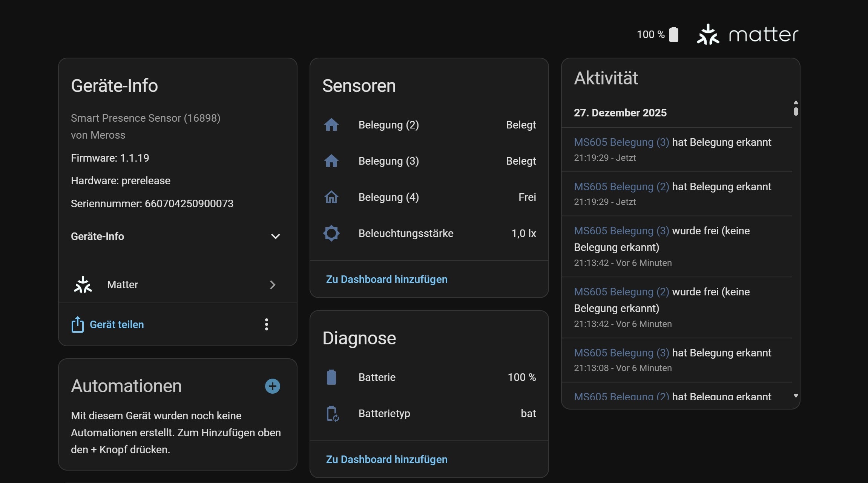
Task: Click the Batterie icon in Diagnose
Action: [x=331, y=377]
